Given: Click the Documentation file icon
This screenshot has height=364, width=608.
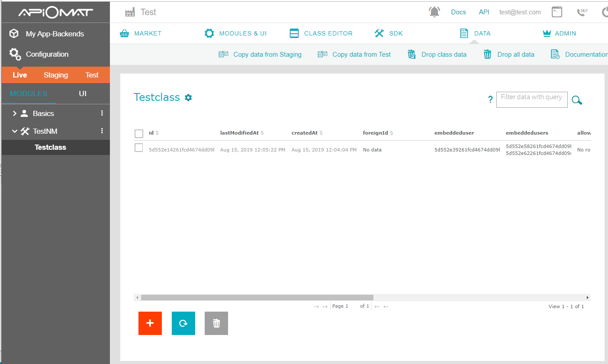Looking at the screenshot, I should click(555, 54).
